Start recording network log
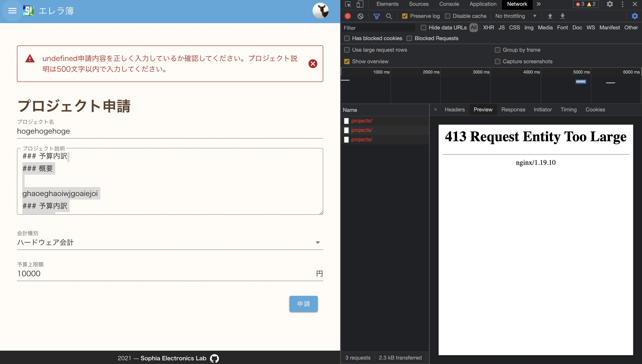The height and width of the screenshot is (364, 642). pos(348,16)
